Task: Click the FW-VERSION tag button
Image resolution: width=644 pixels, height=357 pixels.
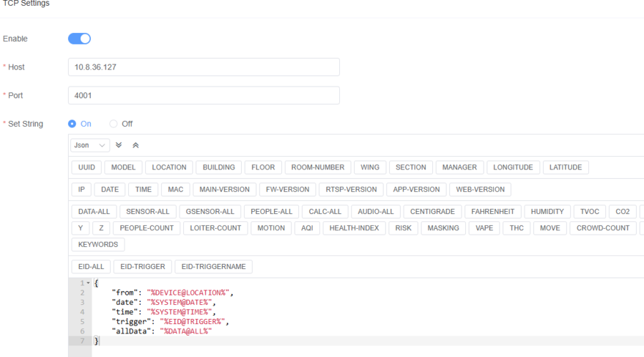Action: [x=288, y=190]
